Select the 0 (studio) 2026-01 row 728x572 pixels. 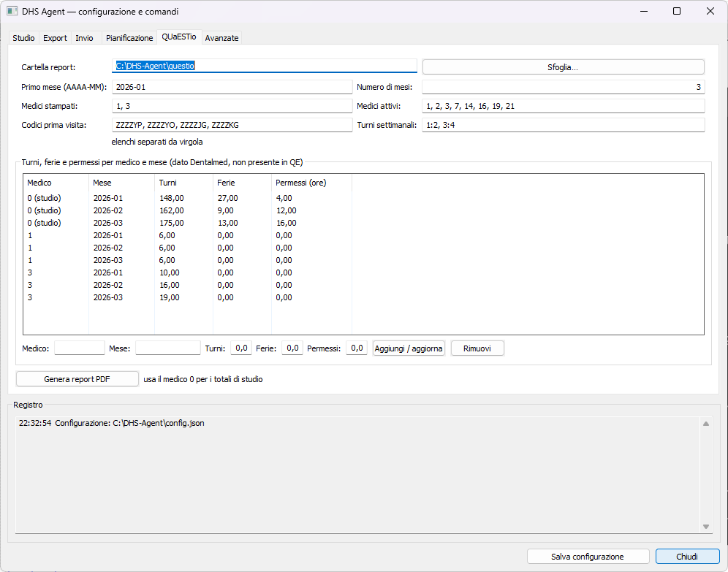pos(188,198)
